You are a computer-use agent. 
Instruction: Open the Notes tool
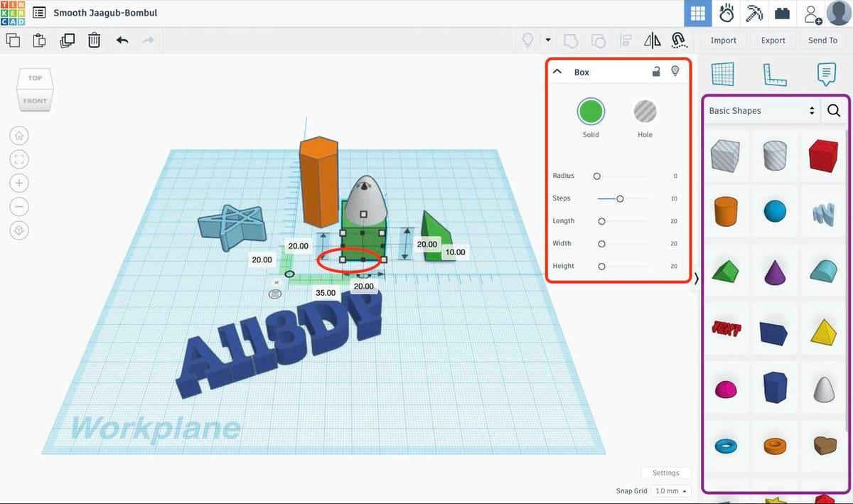click(x=825, y=73)
